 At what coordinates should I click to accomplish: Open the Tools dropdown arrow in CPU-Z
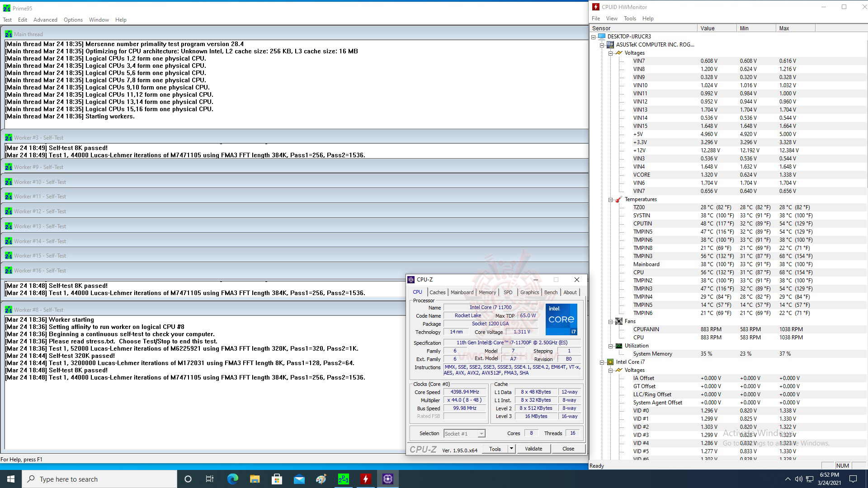click(511, 449)
